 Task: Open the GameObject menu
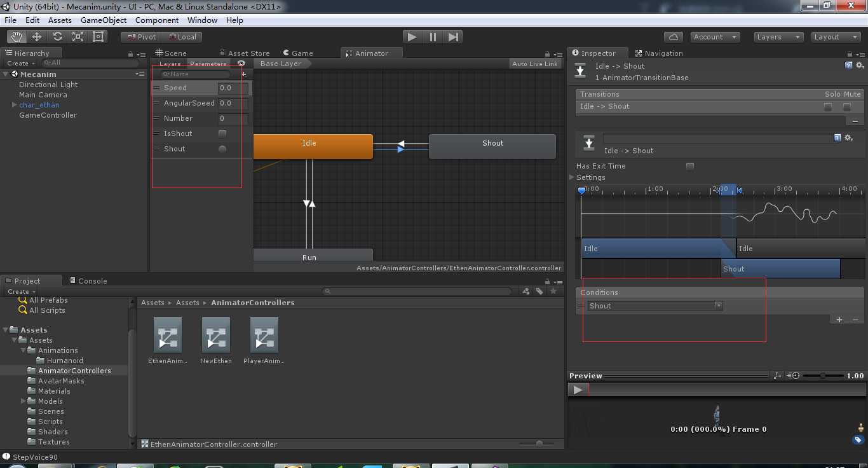[104, 20]
